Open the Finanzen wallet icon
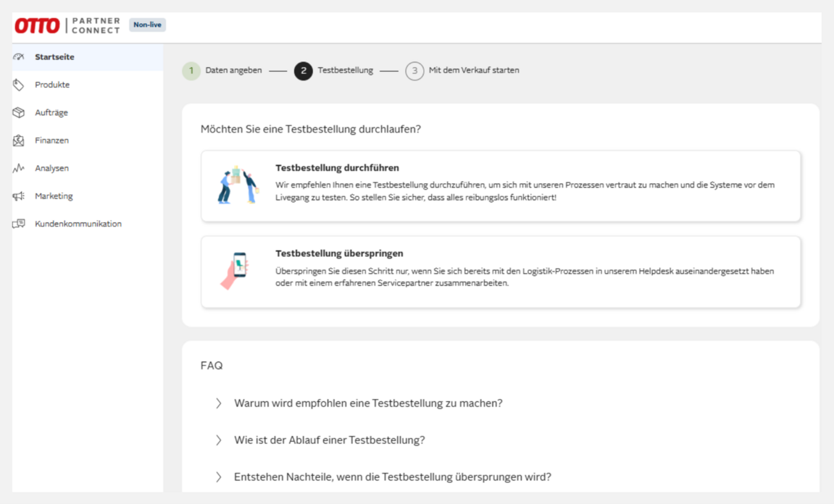This screenshot has height=504, width=834. tap(20, 140)
